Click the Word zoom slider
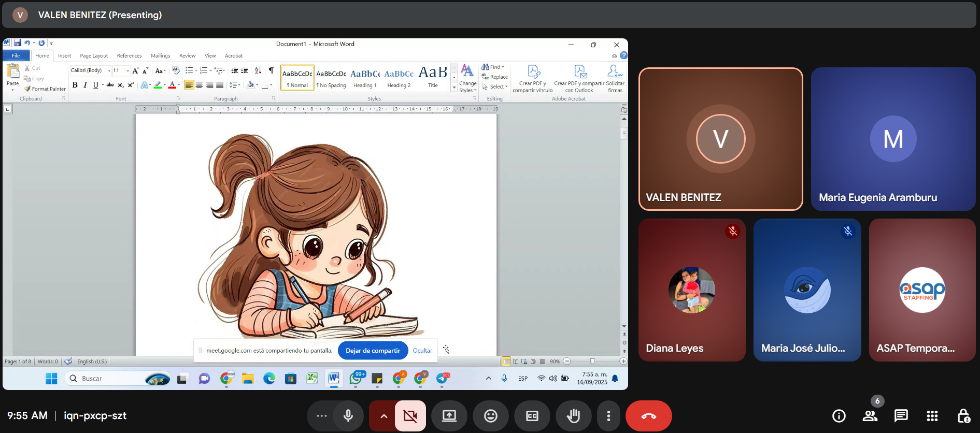 click(x=592, y=362)
